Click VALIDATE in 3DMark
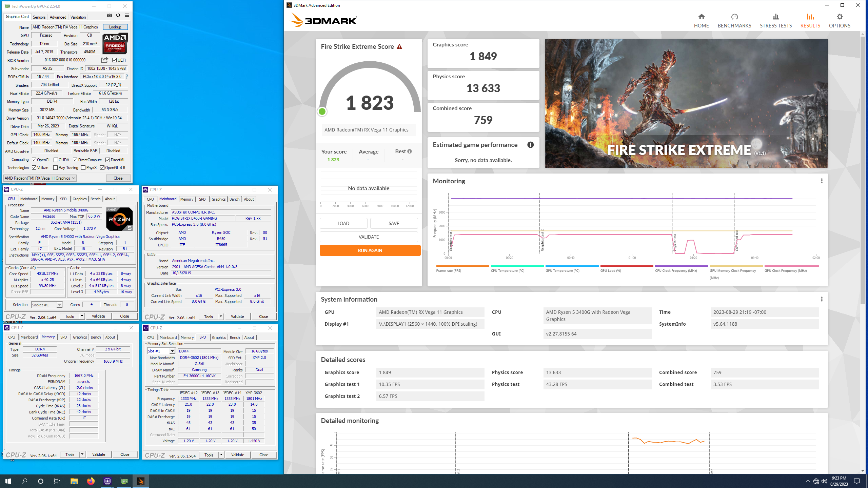 [x=369, y=237]
